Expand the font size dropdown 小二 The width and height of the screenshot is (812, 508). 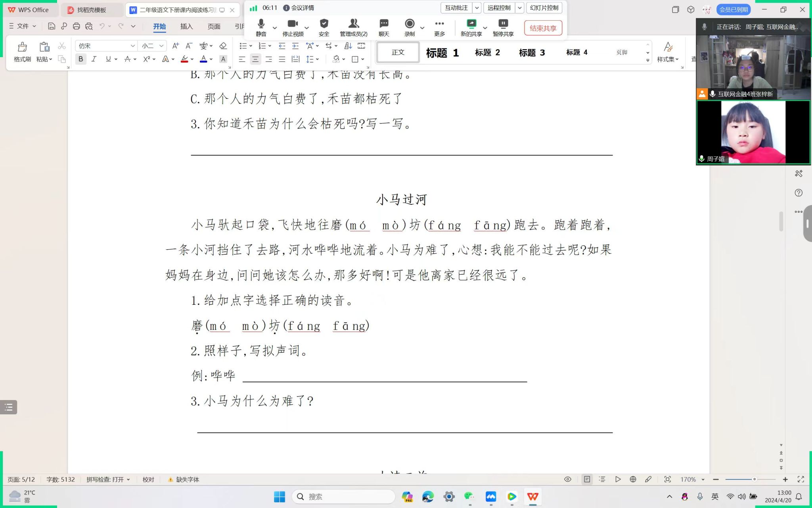click(x=161, y=46)
